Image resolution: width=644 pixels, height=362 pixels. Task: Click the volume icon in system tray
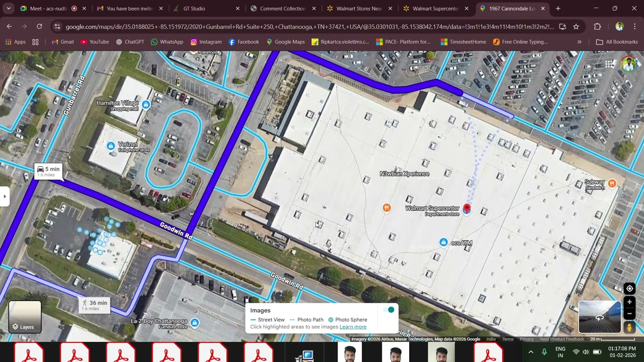click(586, 352)
